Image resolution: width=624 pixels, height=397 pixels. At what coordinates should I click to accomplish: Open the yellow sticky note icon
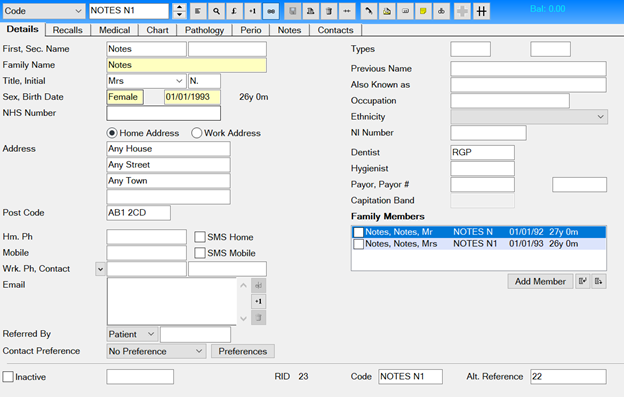[x=423, y=11]
